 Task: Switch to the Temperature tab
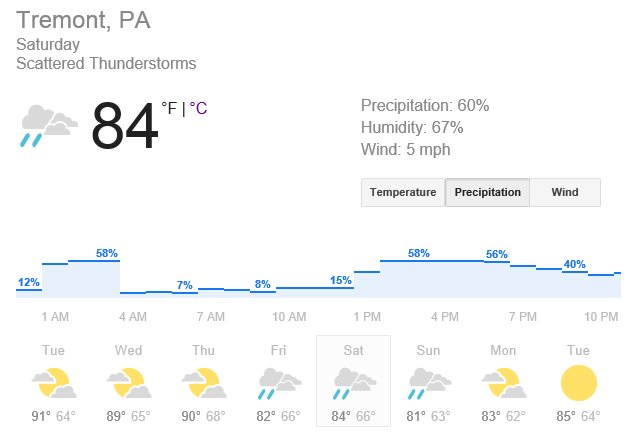coord(403,192)
